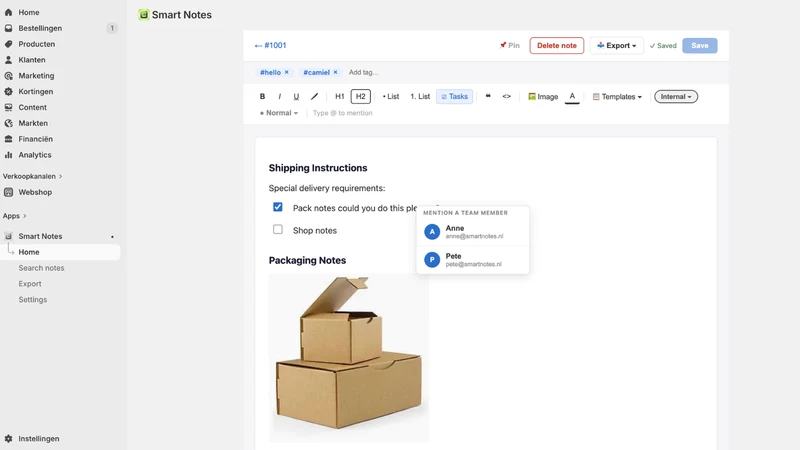
Task: Insert an Image into the note
Action: (x=543, y=96)
